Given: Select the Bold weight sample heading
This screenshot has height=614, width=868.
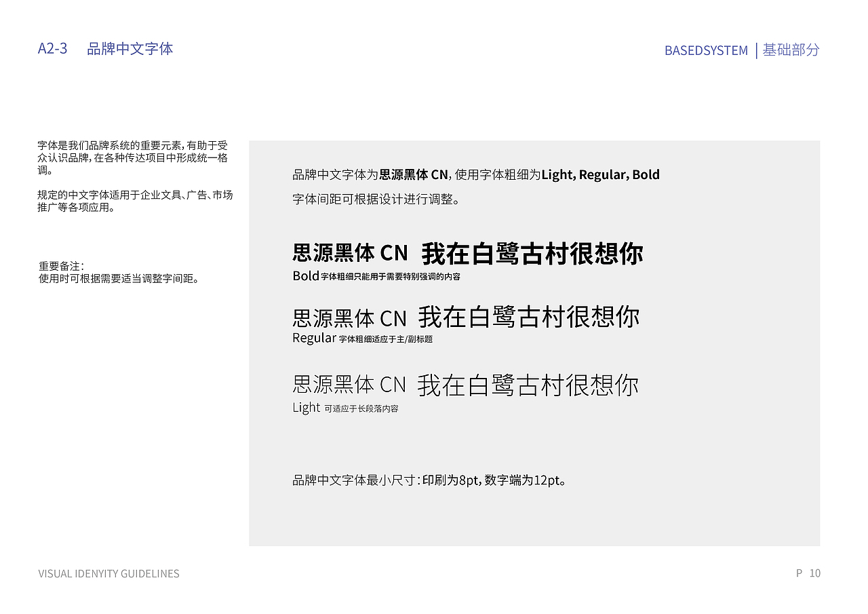Looking at the screenshot, I should pyautogui.click(x=468, y=253).
